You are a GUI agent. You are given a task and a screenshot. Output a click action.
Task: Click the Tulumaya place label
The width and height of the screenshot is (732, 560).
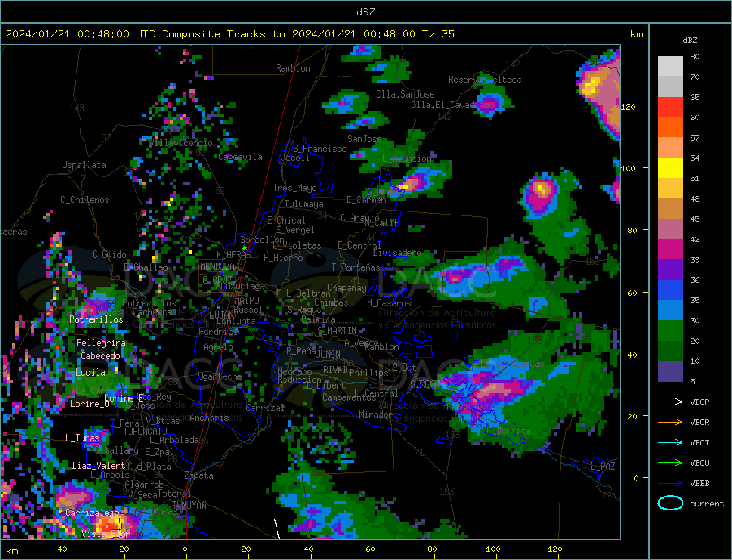click(x=304, y=204)
